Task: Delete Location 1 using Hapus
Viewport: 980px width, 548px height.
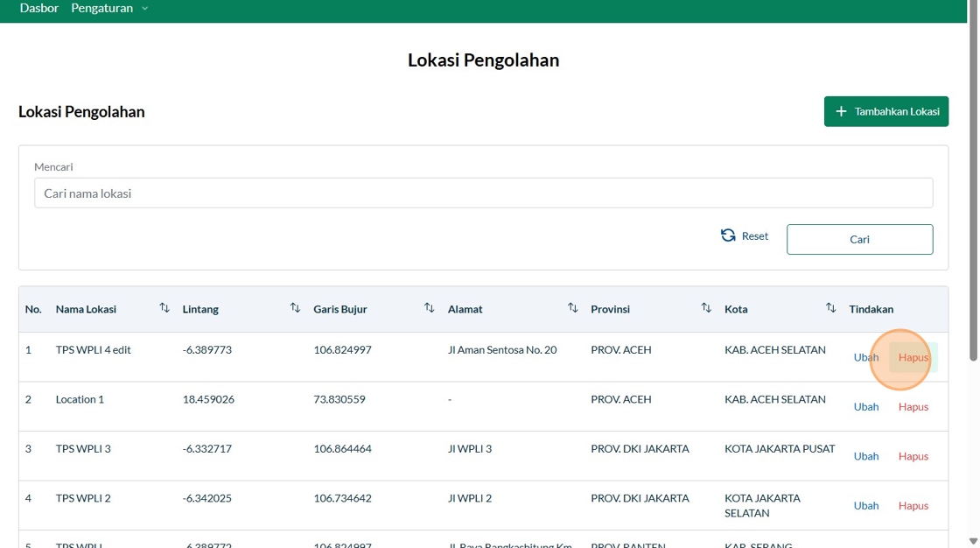Action: pyautogui.click(x=913, y=407)
